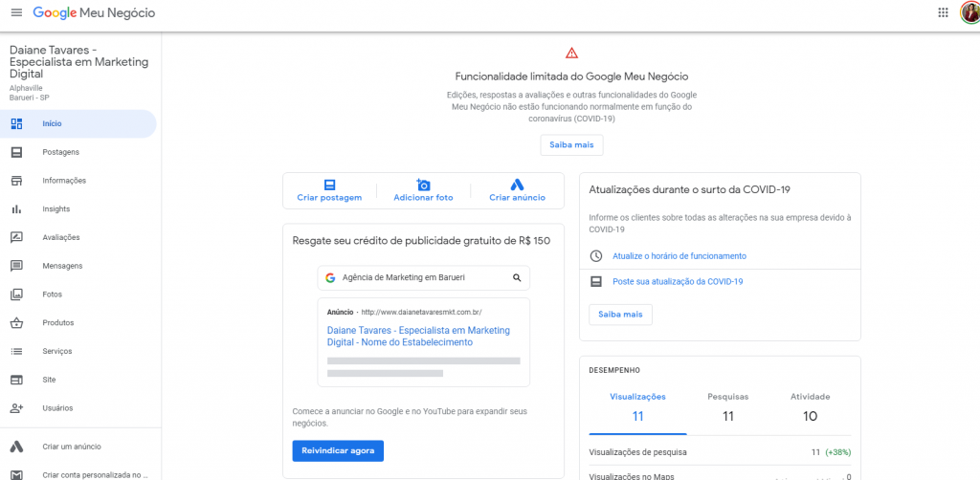Open the account profile avatar
The width and height of the screenshot is (980, 480).
(x=969, y=12)
